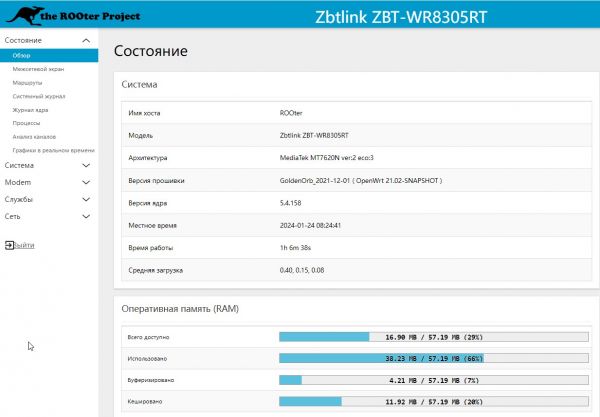This screenshot has height=417, width=600.
Task: Click the Средняя загрузка row label
Action: (155, 270)
